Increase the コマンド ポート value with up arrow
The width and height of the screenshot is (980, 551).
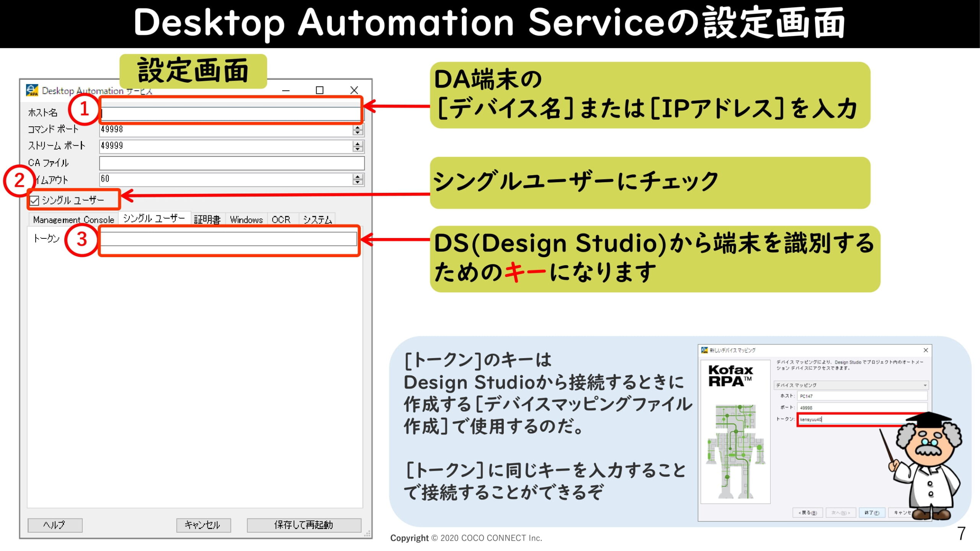coord(358,127)
